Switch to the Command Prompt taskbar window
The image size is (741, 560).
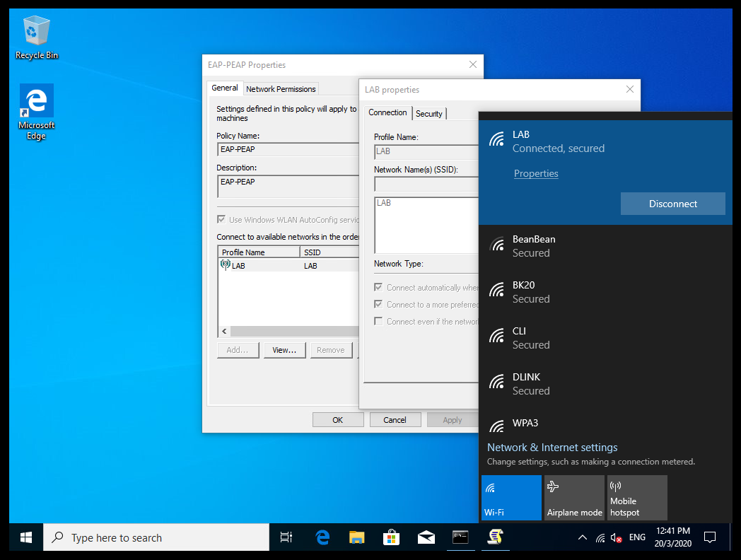click(x=460, y=537)
